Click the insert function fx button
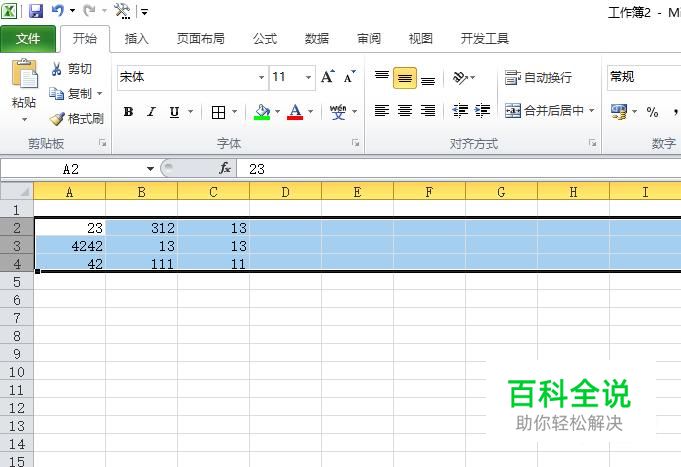The image size is (681, 467). [225, 169]
